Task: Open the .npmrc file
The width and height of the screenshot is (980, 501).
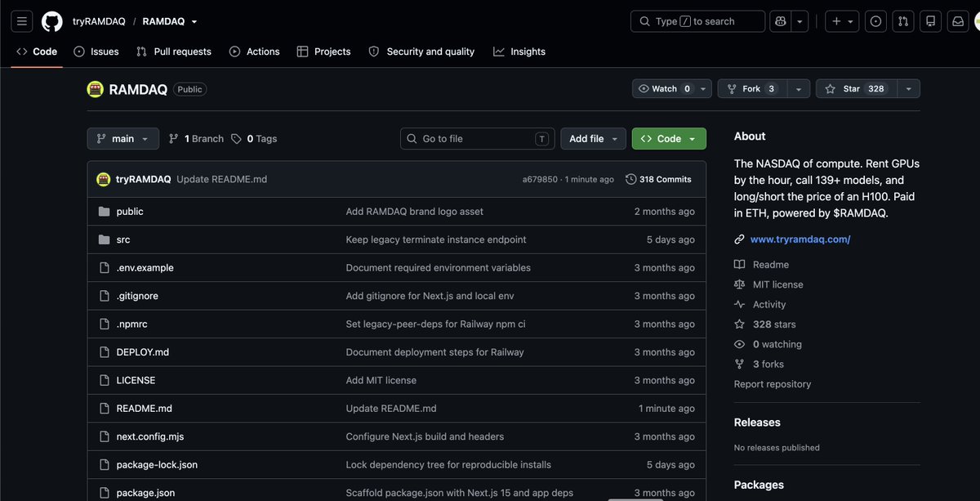Action: [132, 324]
